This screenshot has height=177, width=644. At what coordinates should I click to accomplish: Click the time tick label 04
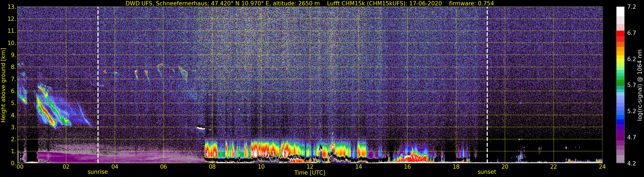coord(115,167)
